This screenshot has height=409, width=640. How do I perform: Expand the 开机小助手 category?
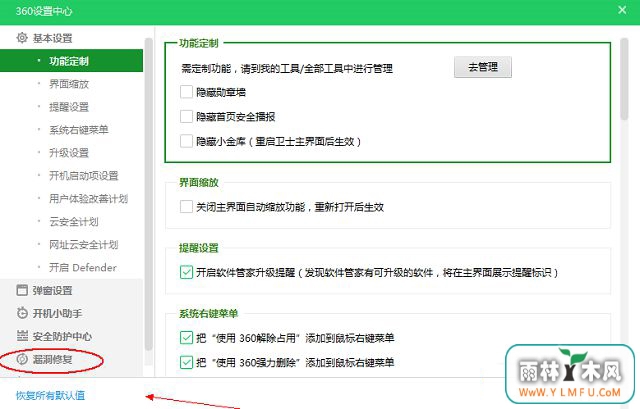coord(57,313)
